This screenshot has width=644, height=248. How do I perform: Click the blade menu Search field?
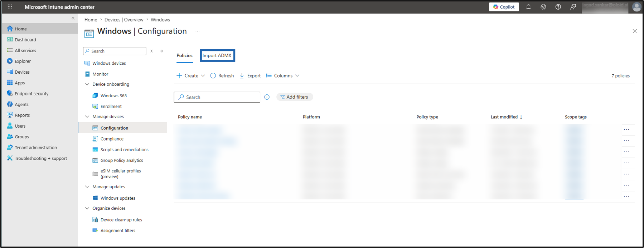click(x=115, y=51)
